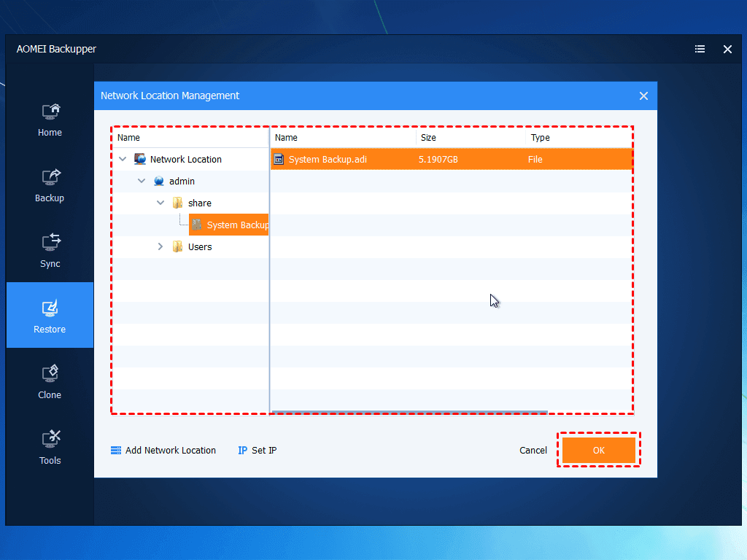747x560 pixels.
Task: Click the System Backup.adi file icon
Action: tap(279, 159)
